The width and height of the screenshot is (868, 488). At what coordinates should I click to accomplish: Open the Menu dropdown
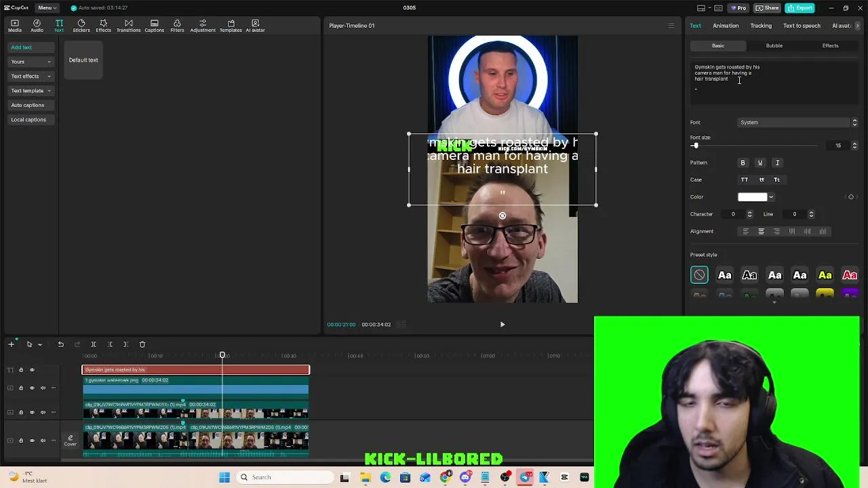click(x=47, y=7)
